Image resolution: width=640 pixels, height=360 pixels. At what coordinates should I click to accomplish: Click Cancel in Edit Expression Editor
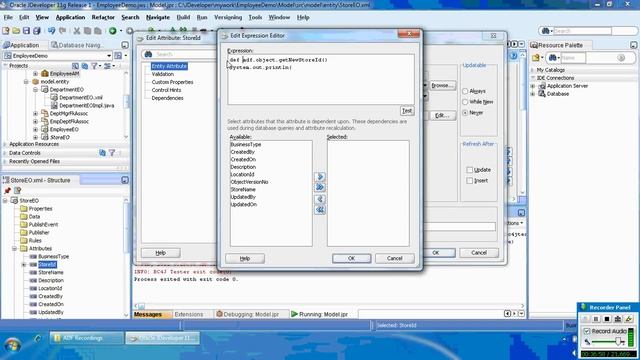click(394, 258)
